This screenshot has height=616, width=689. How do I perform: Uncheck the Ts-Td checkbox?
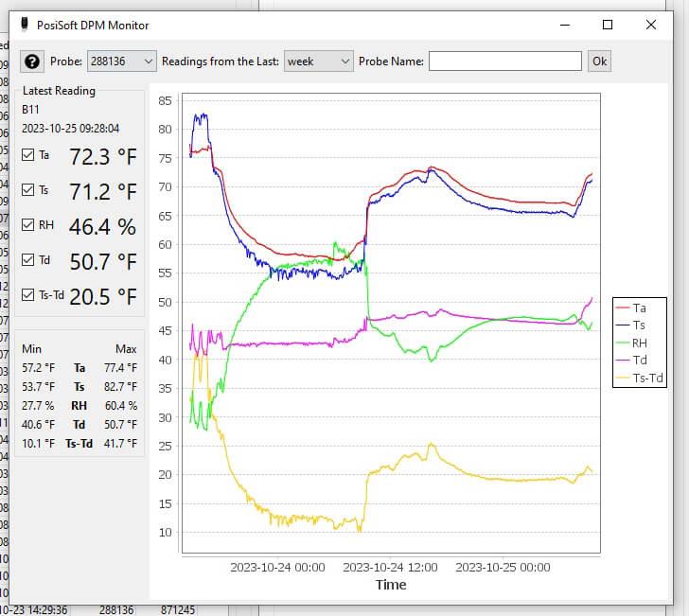pos(27,295)
